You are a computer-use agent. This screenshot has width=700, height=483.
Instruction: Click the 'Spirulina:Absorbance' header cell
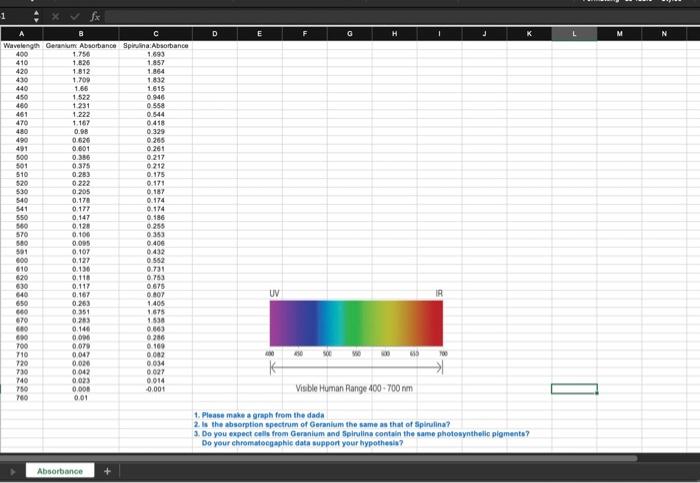tap(156, 46)
